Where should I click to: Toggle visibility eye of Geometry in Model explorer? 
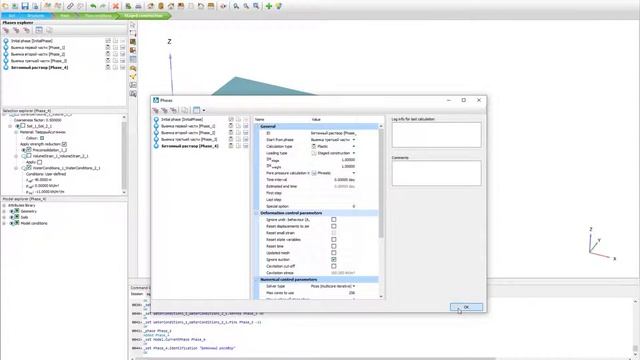point(12,211)
